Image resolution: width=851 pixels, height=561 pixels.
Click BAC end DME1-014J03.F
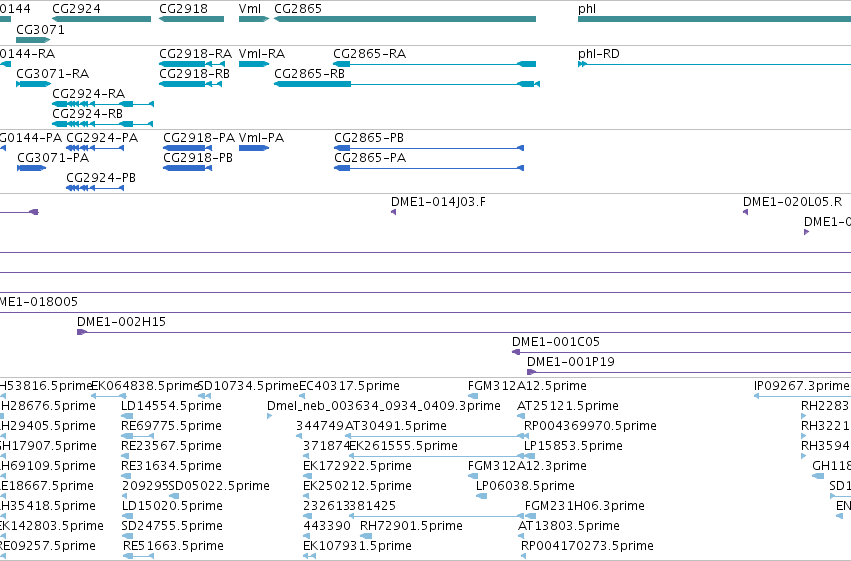(393, 212)
